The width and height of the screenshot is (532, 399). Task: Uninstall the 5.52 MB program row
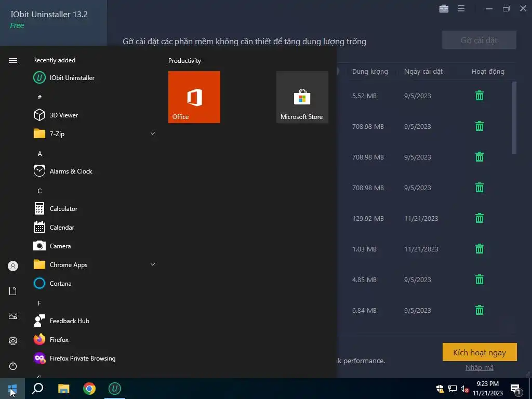pos(480,96)
